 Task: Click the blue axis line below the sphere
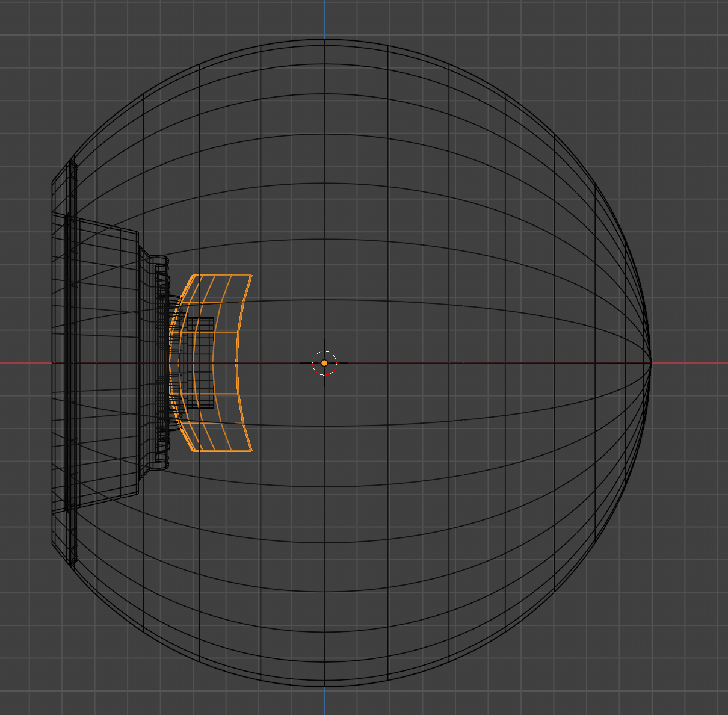coord(324,701)
